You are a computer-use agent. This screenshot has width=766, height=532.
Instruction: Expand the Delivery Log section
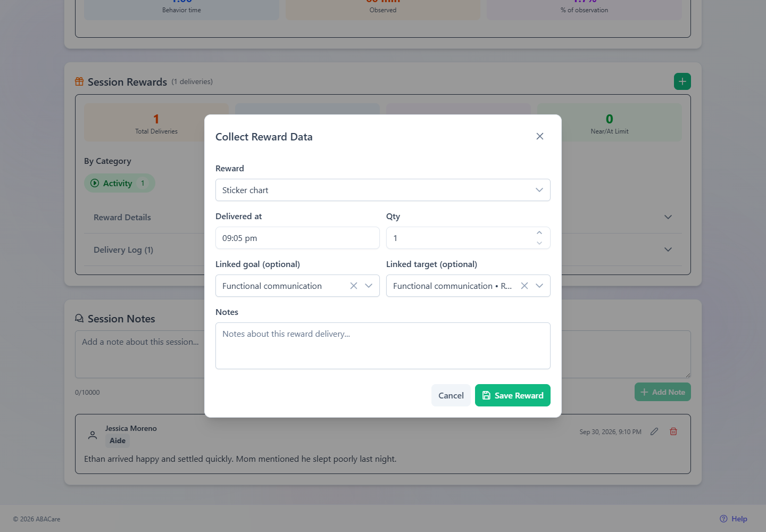tap(382, 250)
